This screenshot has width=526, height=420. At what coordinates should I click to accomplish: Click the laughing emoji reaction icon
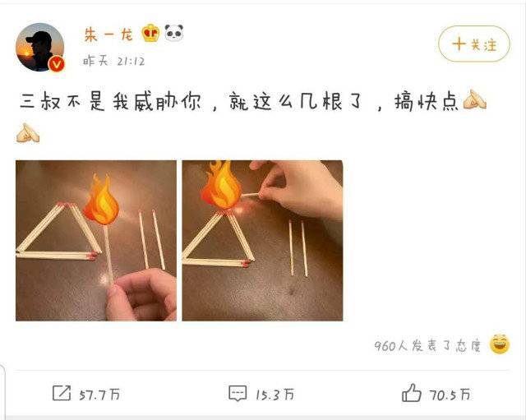click(500, 344)
